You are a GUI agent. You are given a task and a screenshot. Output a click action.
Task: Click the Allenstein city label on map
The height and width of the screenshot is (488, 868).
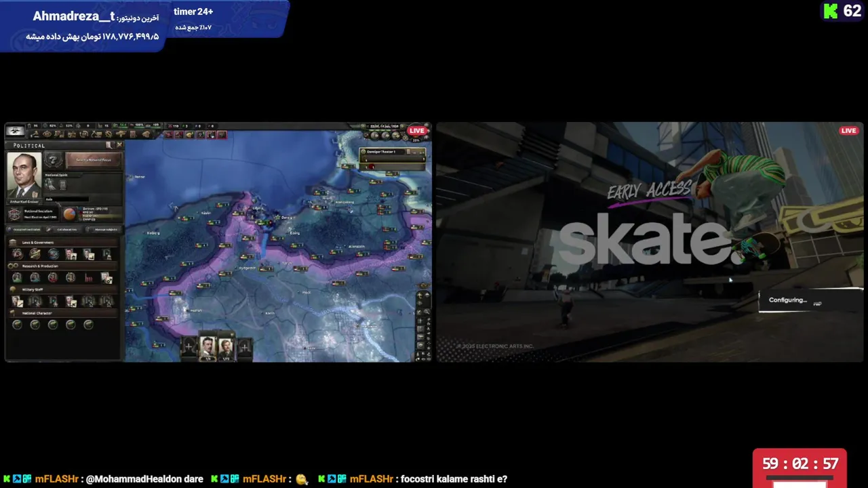click(357, 247)
